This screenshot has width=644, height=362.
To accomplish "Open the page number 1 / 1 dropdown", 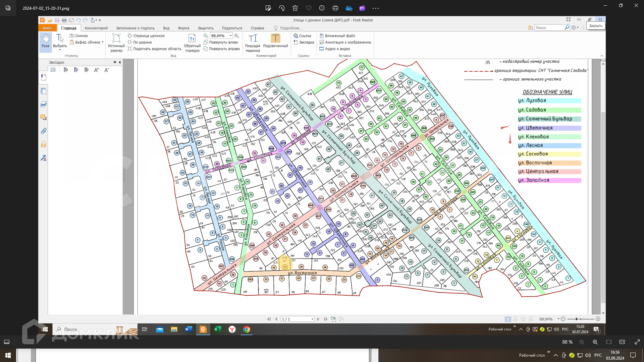I will (312, 319).
